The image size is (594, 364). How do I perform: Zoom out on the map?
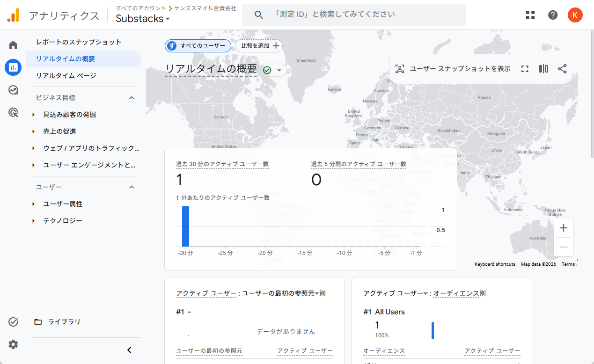click(564, 247)
